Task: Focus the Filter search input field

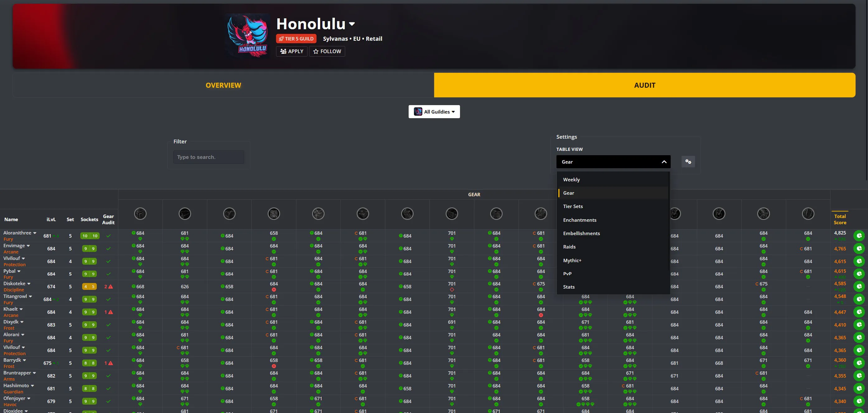Action: point(209,157)
